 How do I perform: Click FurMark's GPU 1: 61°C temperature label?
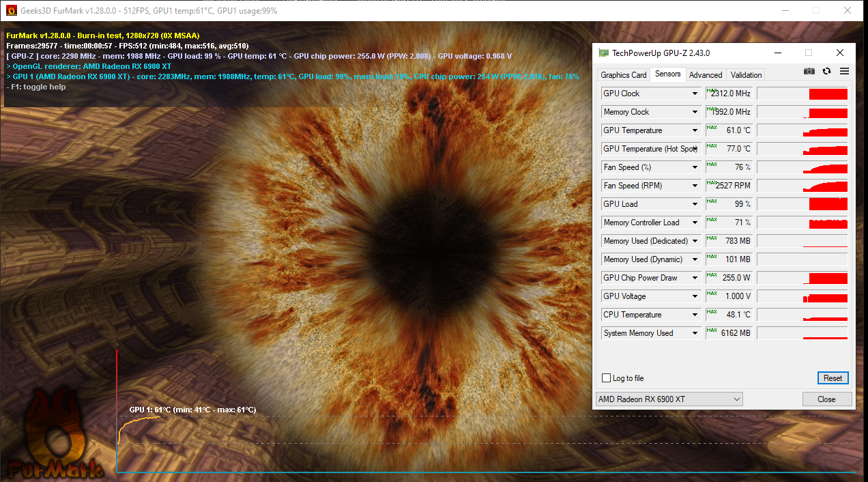[x=192, y=410]
